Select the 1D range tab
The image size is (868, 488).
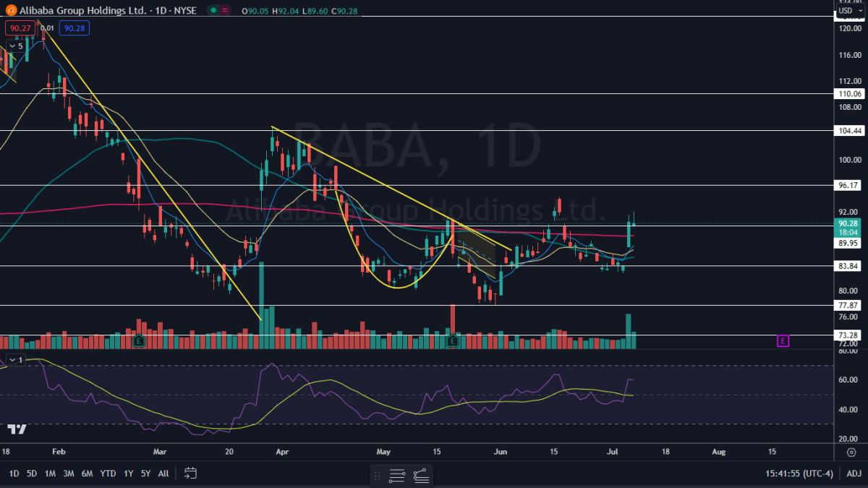click(14, 474)
